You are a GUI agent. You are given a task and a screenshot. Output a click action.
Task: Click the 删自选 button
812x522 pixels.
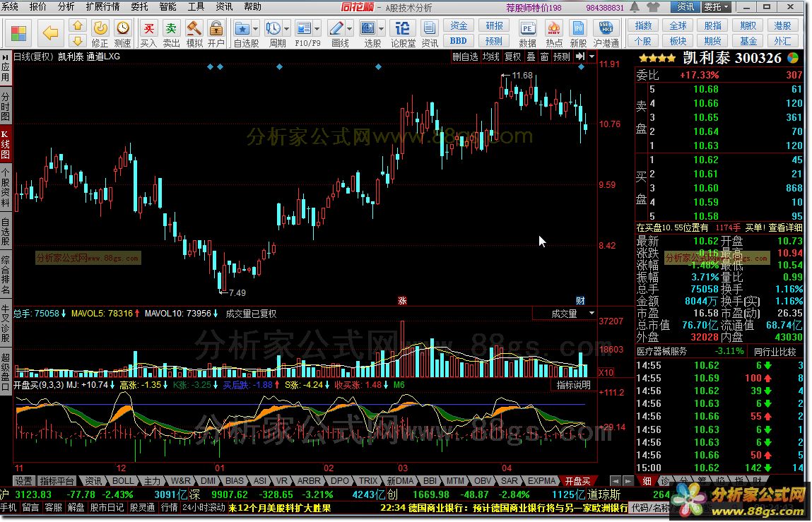465,57
